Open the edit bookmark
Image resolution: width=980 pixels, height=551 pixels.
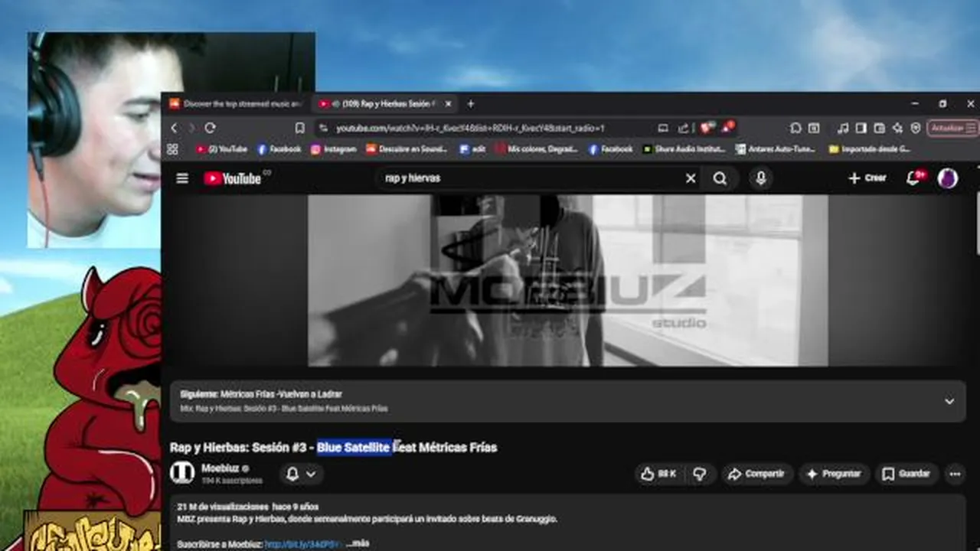click(473, 149)
